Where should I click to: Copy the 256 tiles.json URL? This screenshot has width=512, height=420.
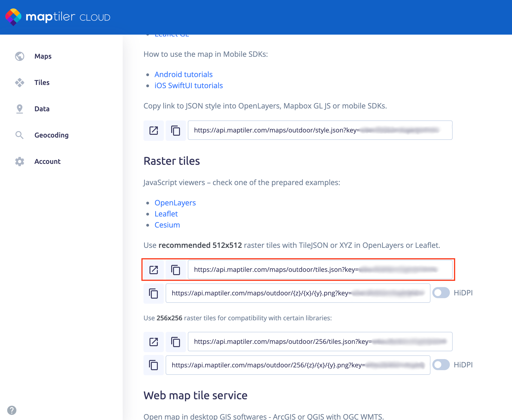(176, 342)
